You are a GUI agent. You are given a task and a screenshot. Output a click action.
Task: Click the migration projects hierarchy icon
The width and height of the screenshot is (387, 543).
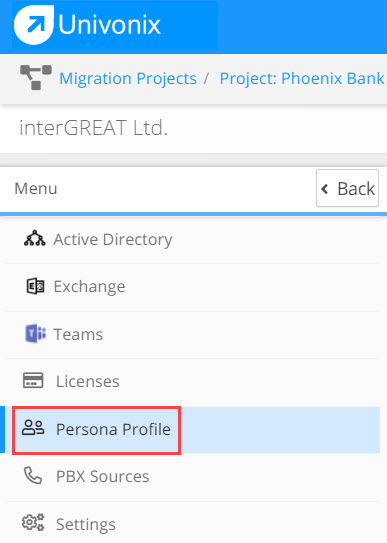pos(36,78)
